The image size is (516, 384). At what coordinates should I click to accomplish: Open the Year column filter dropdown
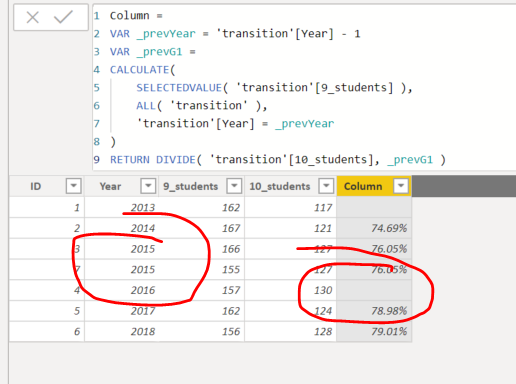(x=148, y=186)
